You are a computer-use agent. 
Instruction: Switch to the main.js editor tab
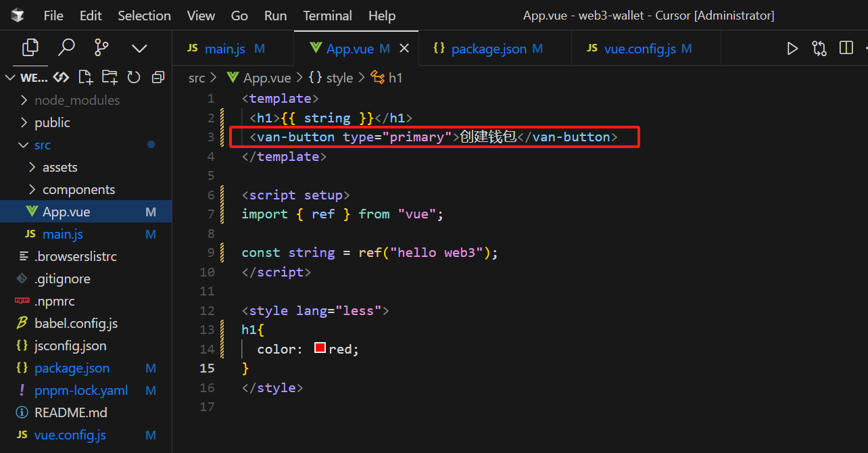[x=233, y=49]
